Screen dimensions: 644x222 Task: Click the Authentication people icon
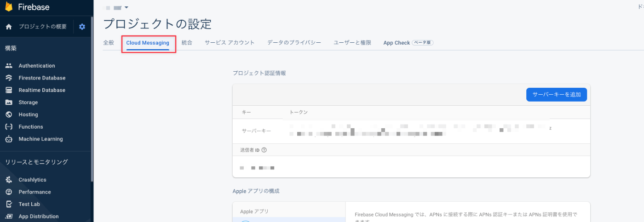coord(9,66)
